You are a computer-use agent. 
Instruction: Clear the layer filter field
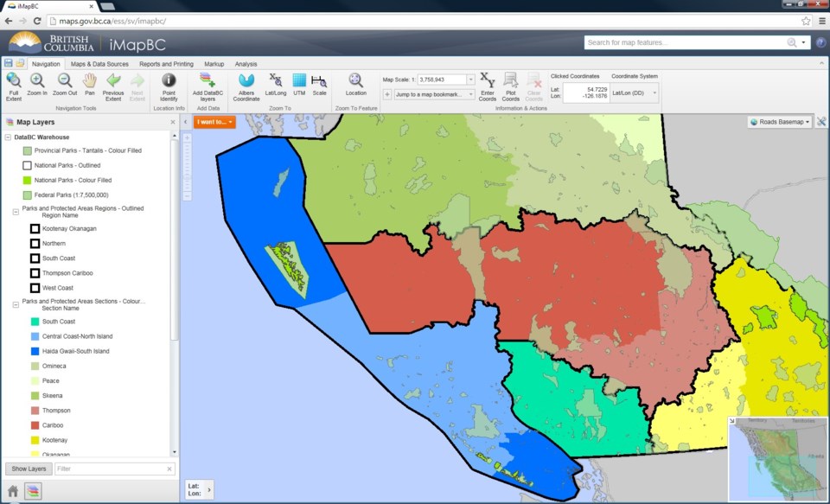coord(169,469)
